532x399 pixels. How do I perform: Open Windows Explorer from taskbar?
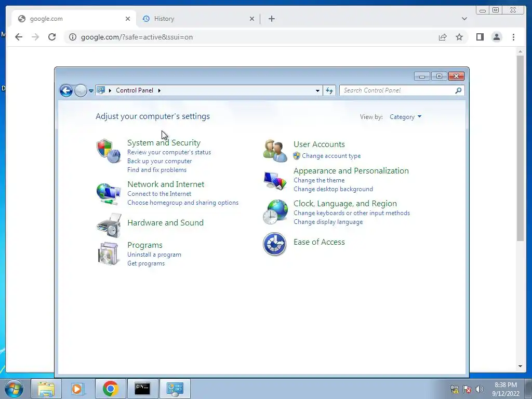coord(46,389)
